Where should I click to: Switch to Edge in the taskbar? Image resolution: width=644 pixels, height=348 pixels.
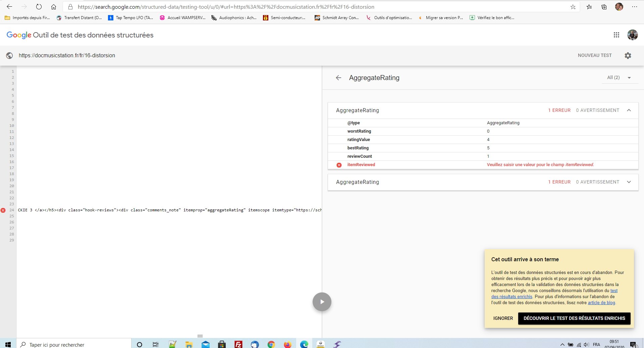pos(304,344)
